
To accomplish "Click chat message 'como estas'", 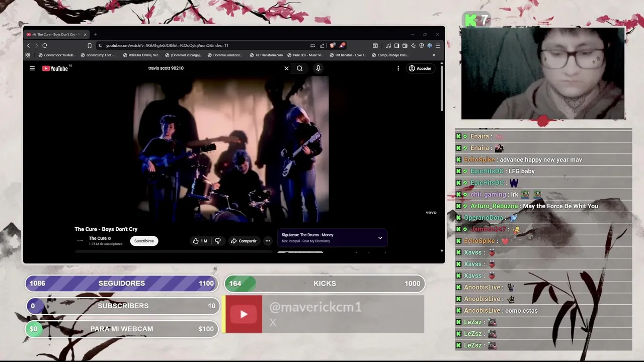I will (x=521, y=311).
